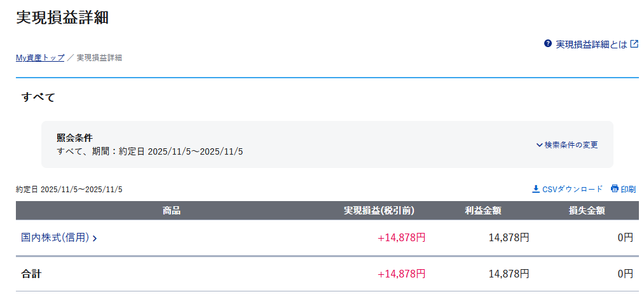Click the CSV download arrow icon
The width and height of the screenshot is (644, 294).
(x=536, y=189)
